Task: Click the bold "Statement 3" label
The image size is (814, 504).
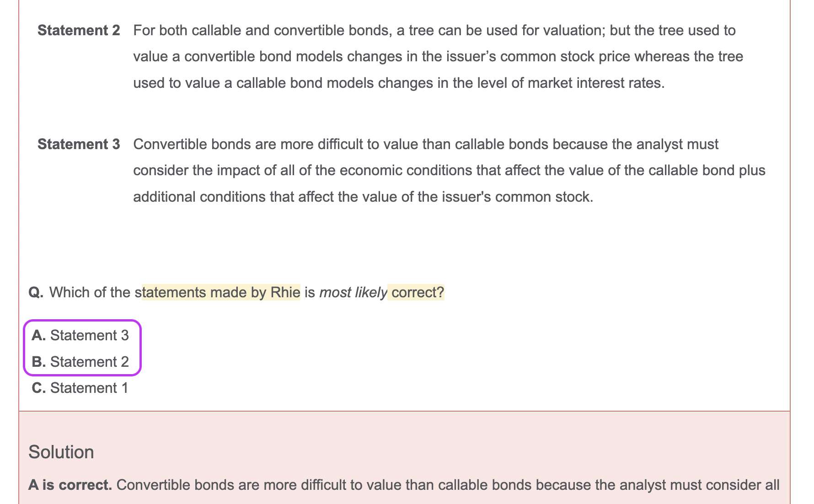Action: 79,144
